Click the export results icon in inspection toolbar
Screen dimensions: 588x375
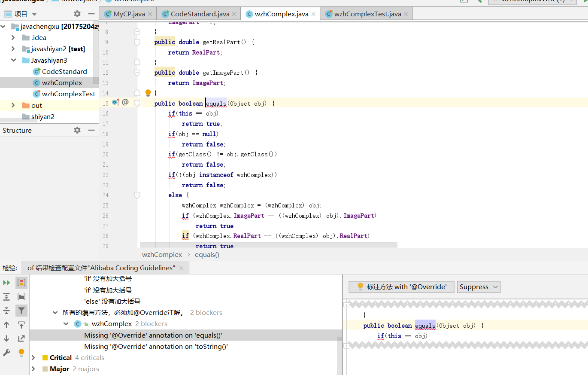tap(21, 338)
